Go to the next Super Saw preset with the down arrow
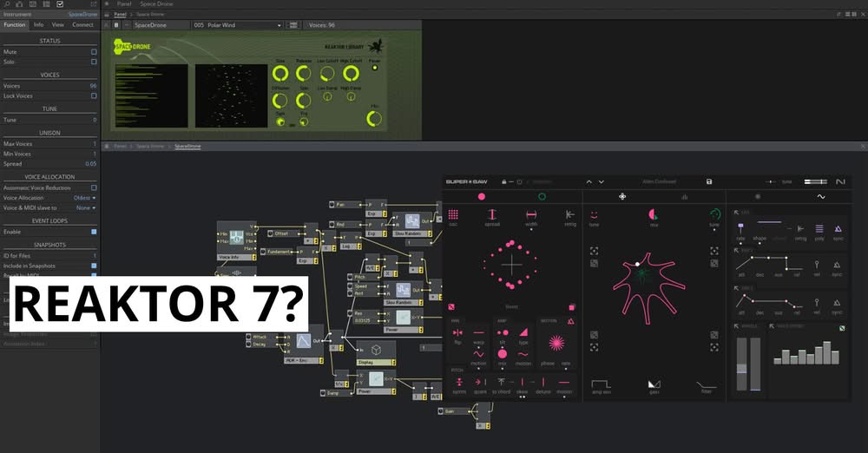This screenshot has width=868, height=453. [x=602, y=181]
